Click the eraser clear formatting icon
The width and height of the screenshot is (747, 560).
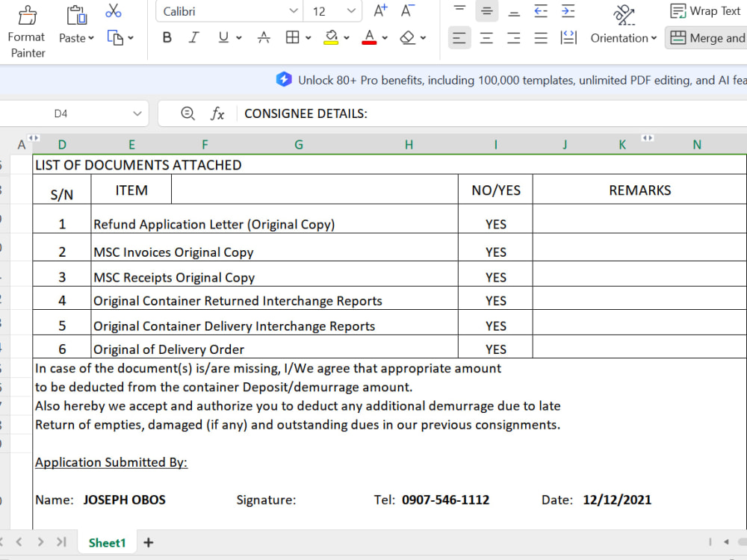pos(407,37)
